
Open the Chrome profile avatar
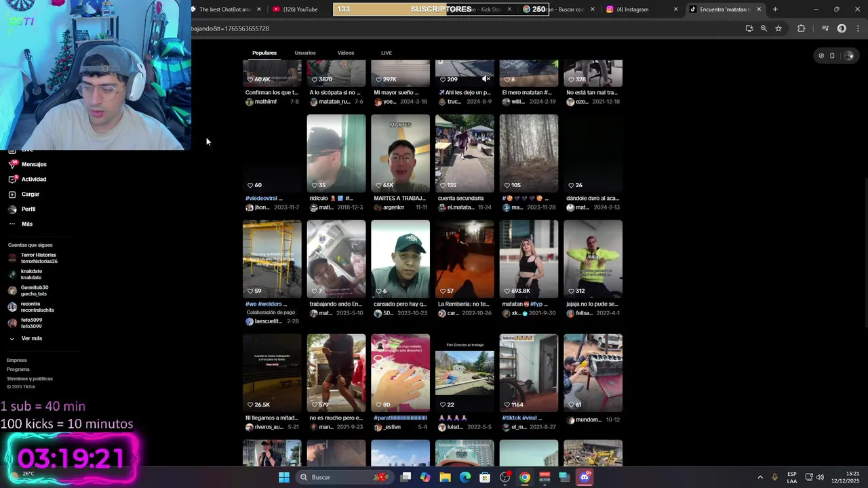pos(842,28)
